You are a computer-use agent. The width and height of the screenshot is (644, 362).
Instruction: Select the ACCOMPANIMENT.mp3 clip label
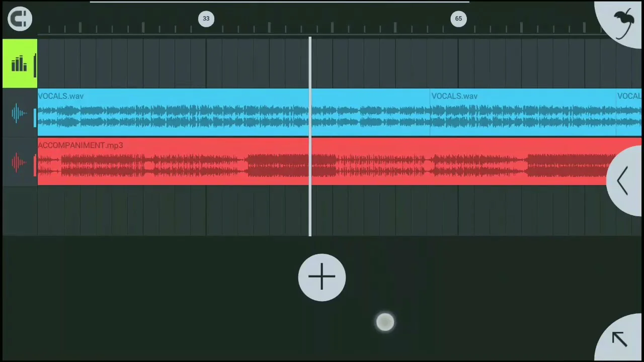[x=80, y=145]
